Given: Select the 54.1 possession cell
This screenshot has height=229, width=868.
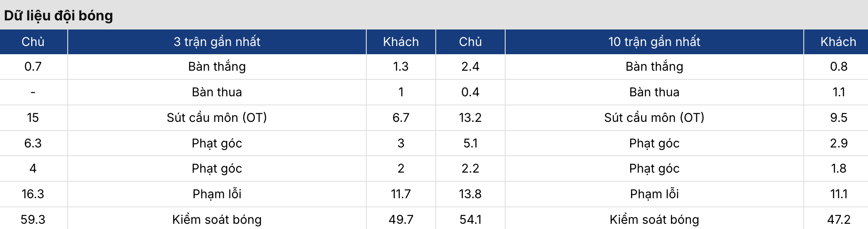Looking at the screenshot, I should 470,219.
